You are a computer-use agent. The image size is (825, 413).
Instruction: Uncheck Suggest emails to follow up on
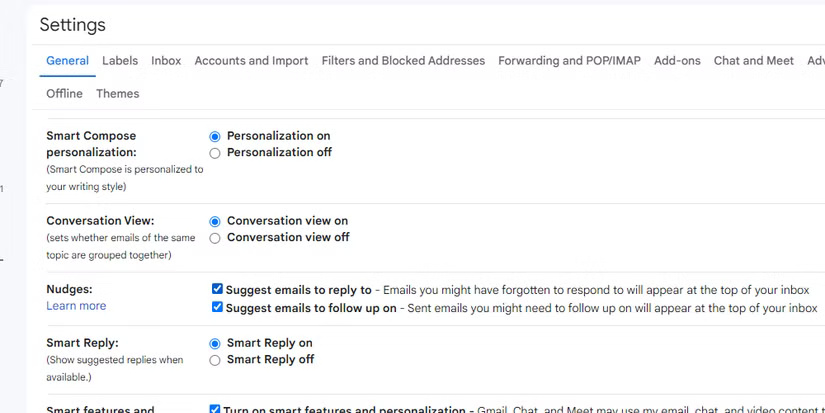click(x=217, y=308)
